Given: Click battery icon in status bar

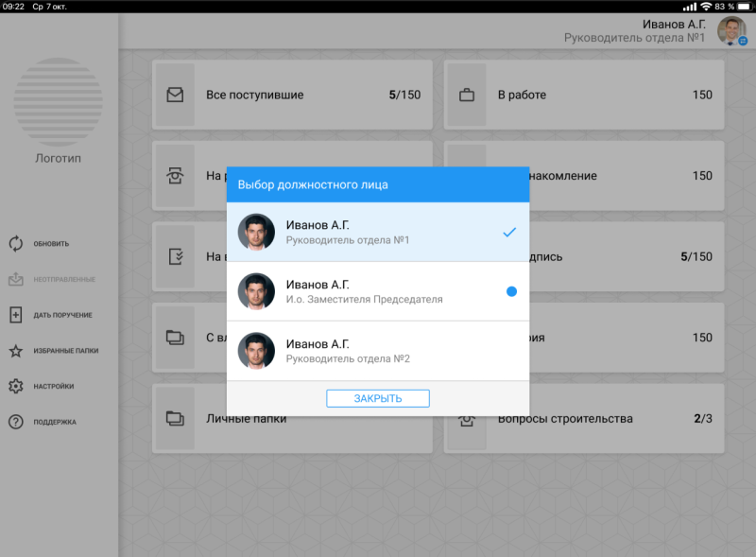Looking at the screenshot, I should 746,7.
